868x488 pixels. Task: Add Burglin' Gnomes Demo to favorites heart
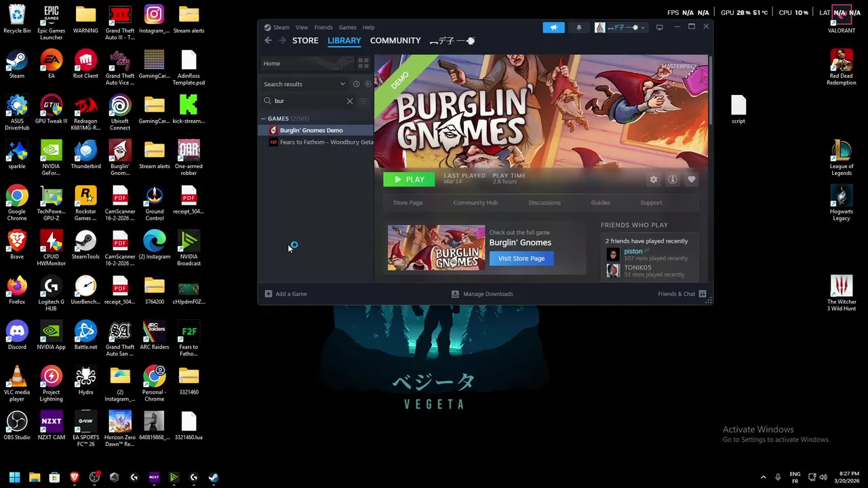tap(692, 180)
